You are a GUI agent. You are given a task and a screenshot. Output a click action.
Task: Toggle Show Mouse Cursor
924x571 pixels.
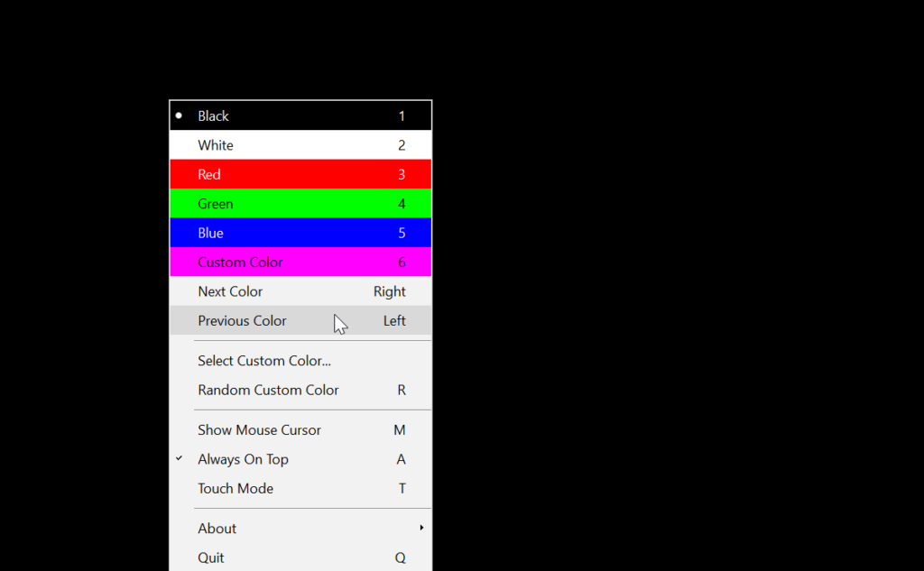tap(300, 430)
